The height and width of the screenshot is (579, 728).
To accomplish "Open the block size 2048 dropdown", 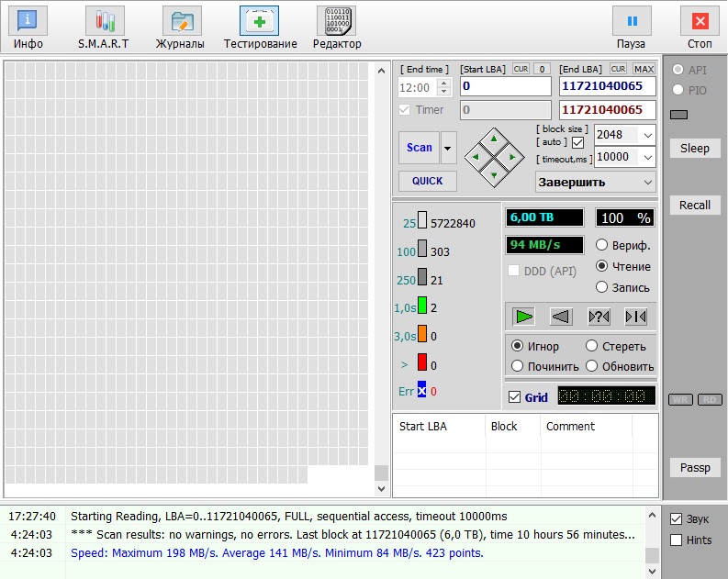I will (648, 135).
